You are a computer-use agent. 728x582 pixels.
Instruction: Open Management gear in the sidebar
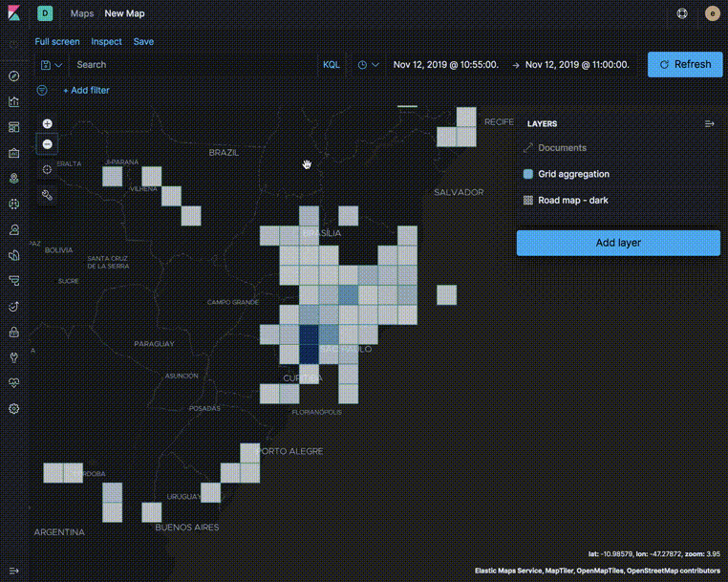[x=13, y=408]
